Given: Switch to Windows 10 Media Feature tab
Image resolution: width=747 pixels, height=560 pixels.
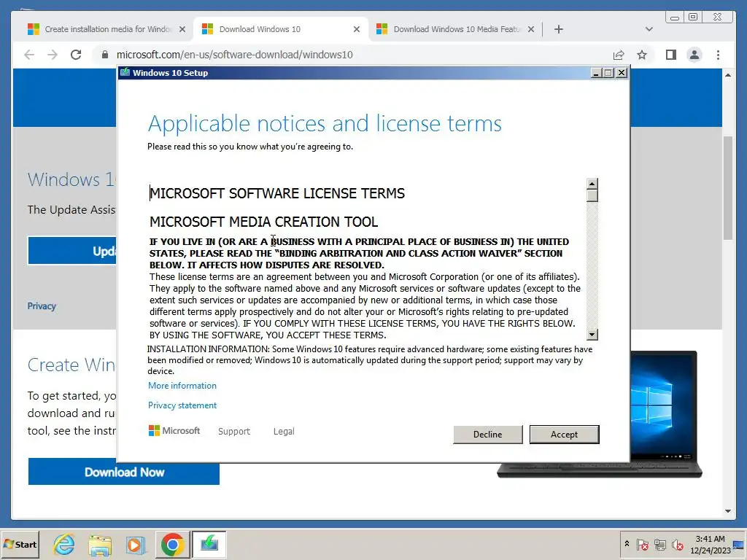Looking at the screenshot, I should click(454, 29).
